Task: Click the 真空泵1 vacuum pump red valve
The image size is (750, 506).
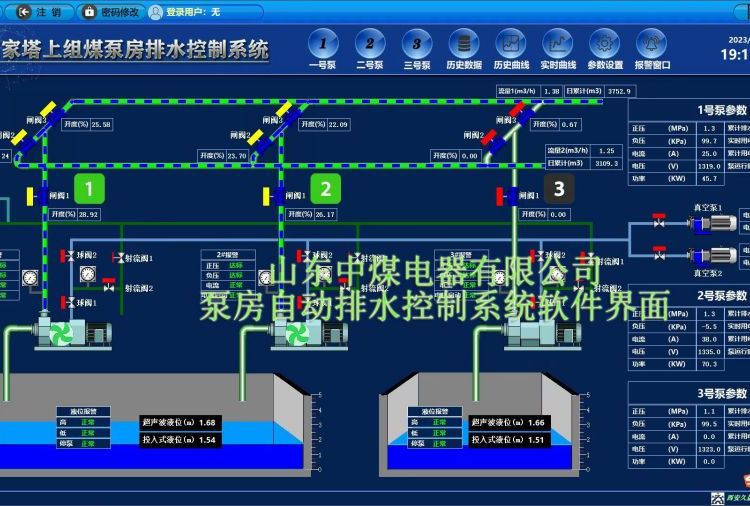Action: pyautogui.click(x=658, y=218)
